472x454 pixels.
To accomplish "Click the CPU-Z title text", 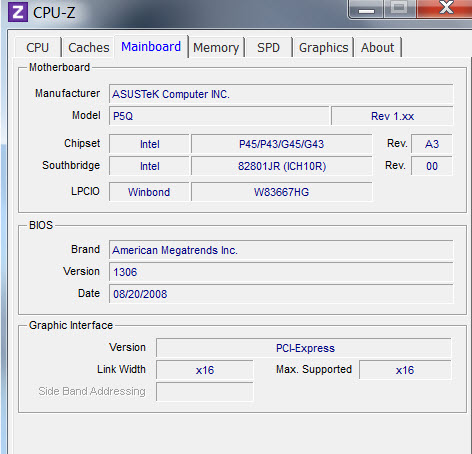I will [54, 13].
